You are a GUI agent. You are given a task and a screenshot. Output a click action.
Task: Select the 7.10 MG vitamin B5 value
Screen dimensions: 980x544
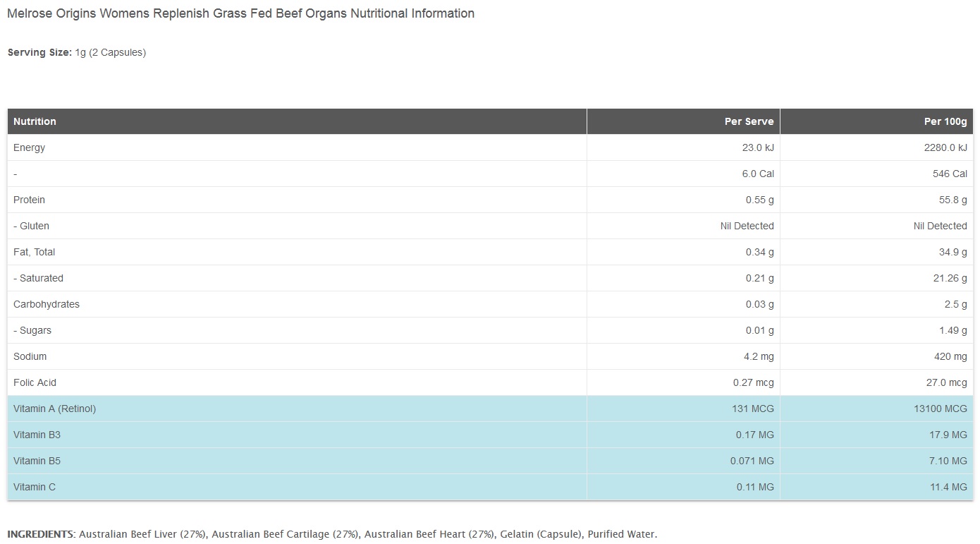948,461
